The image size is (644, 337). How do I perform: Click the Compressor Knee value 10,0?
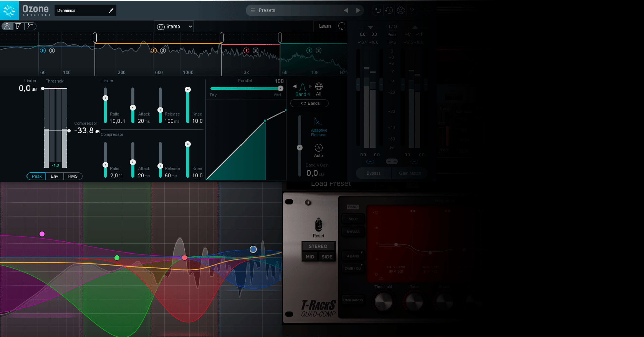coord(197,175)
